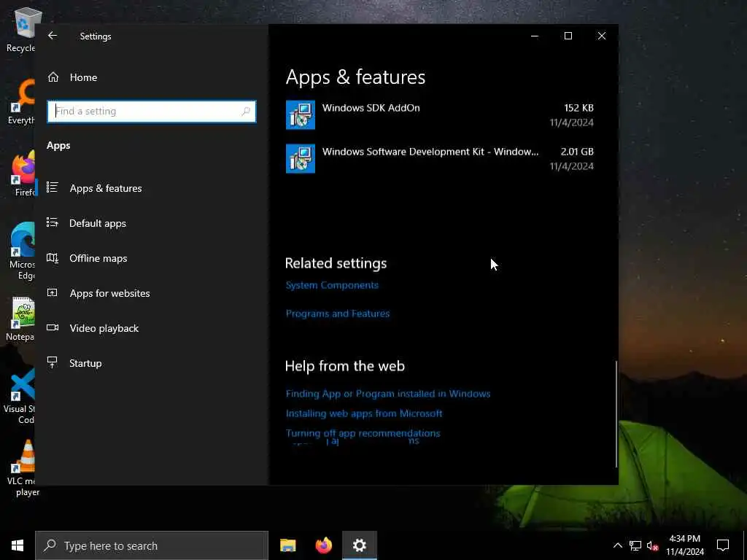Minimize the Settings window
Viewport: 747px width, 560px height.
(535, 36)
